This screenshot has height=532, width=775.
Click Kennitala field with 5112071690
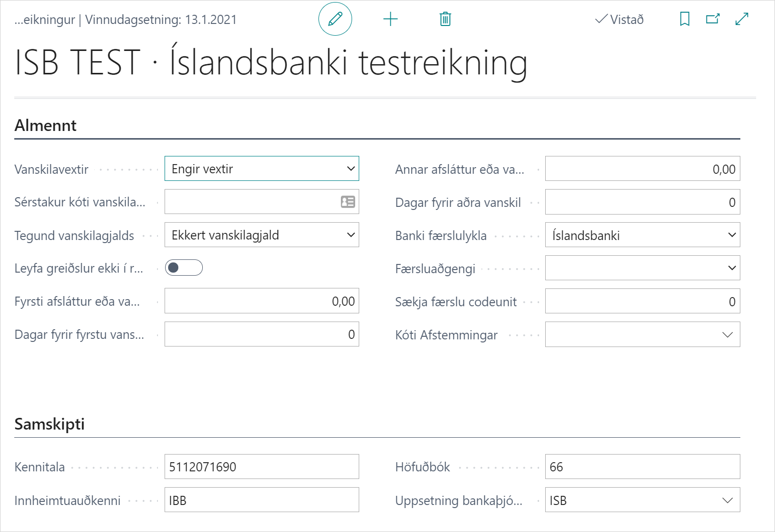[262, 467]
